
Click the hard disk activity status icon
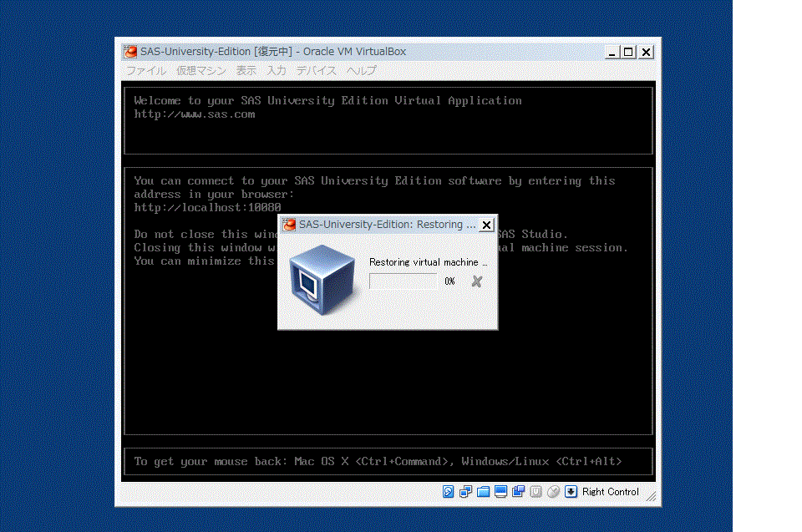(x=448, y=492)
